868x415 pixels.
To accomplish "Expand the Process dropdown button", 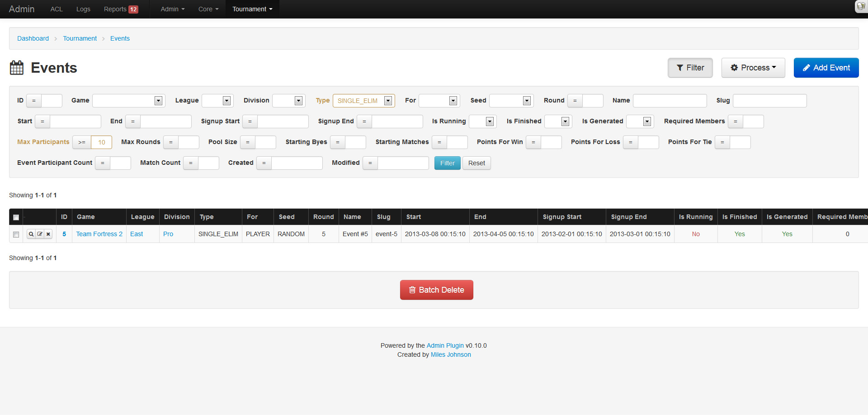I will 753,68.
